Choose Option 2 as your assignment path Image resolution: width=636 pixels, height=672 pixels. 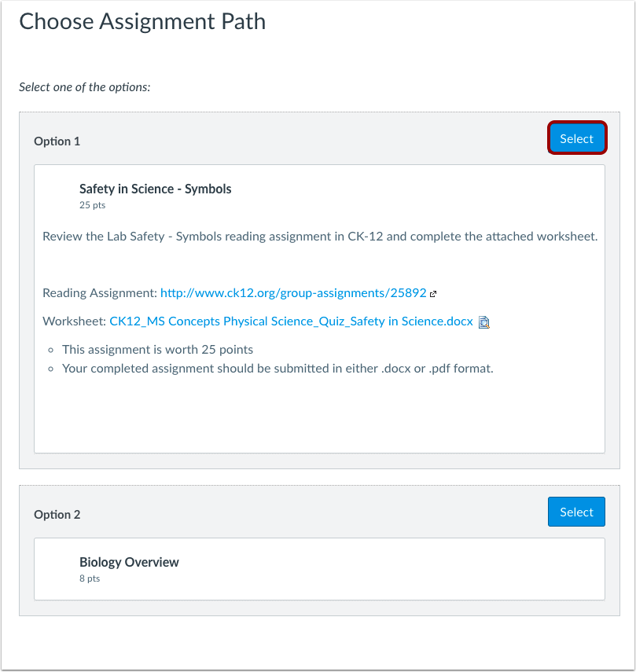(x=576, y=511)
